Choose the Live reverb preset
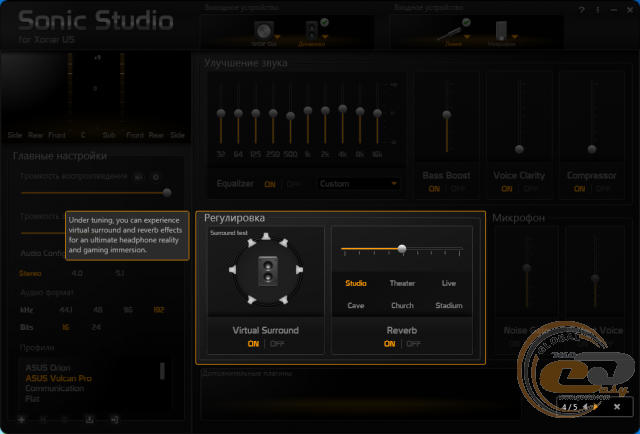Screen dimensions: 640x434 (x=449, y=283)
